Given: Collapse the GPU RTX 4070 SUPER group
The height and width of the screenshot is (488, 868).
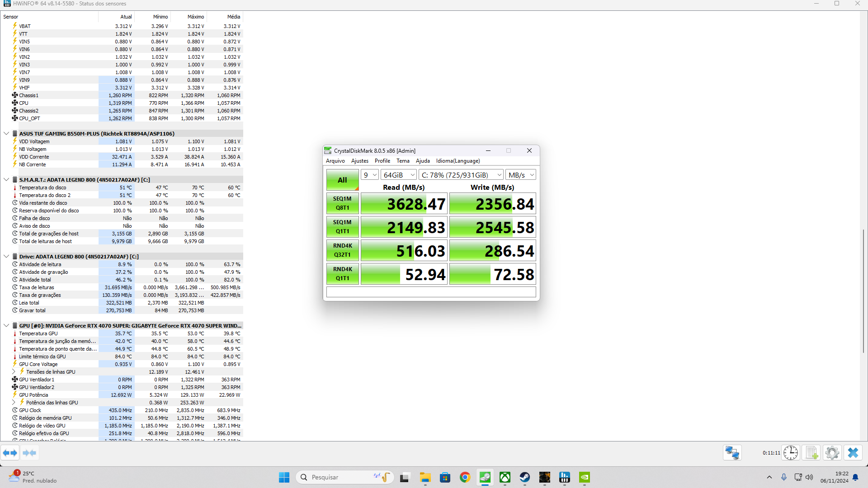Looking at the screenshot, I should tap(6, 326).
